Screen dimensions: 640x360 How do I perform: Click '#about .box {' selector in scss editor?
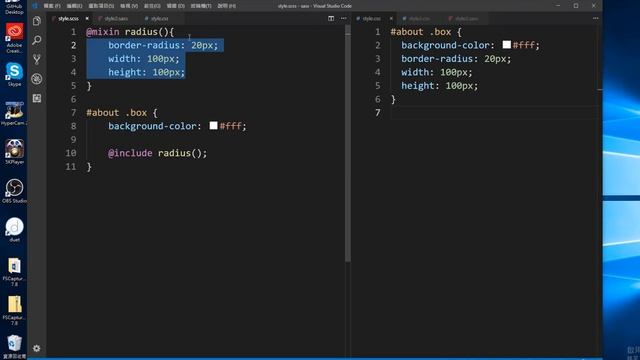click(x=122, y=113)
